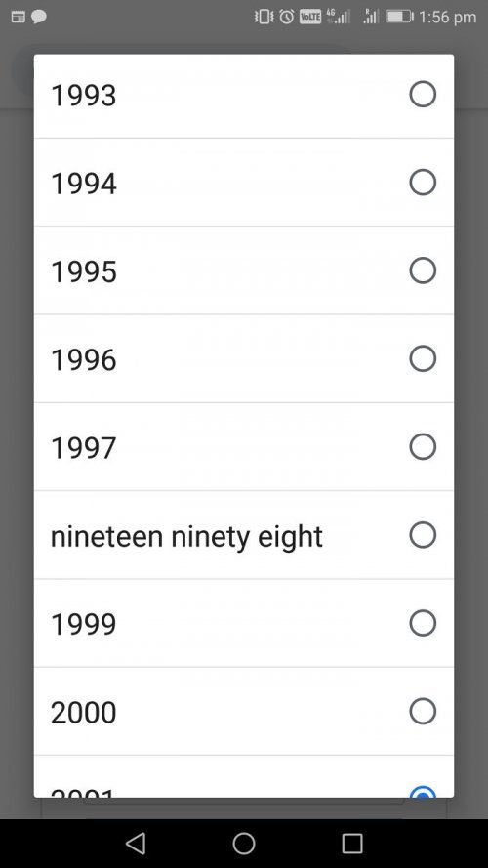
Task: Choose the 1999 radio button
Action: click(x=423, y=623)
